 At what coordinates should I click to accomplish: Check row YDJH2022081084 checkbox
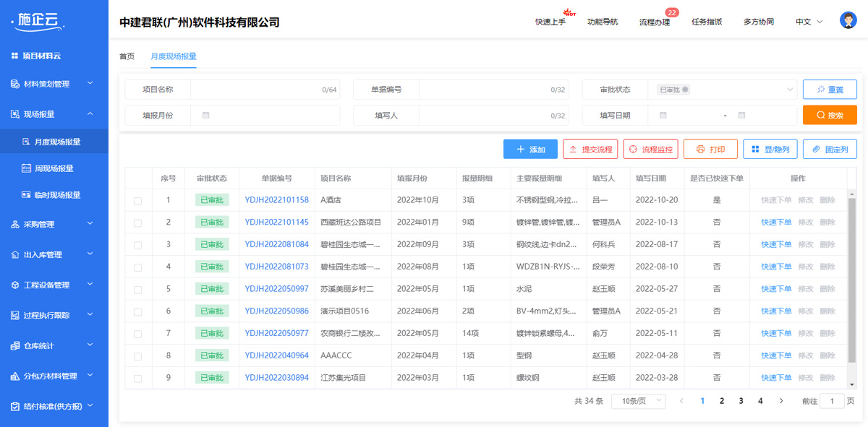click(x=137, y=246)
